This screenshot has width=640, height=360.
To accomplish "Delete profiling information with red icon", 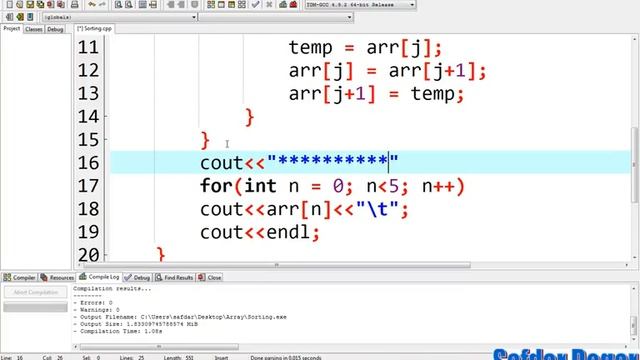I will pos(293,4).
